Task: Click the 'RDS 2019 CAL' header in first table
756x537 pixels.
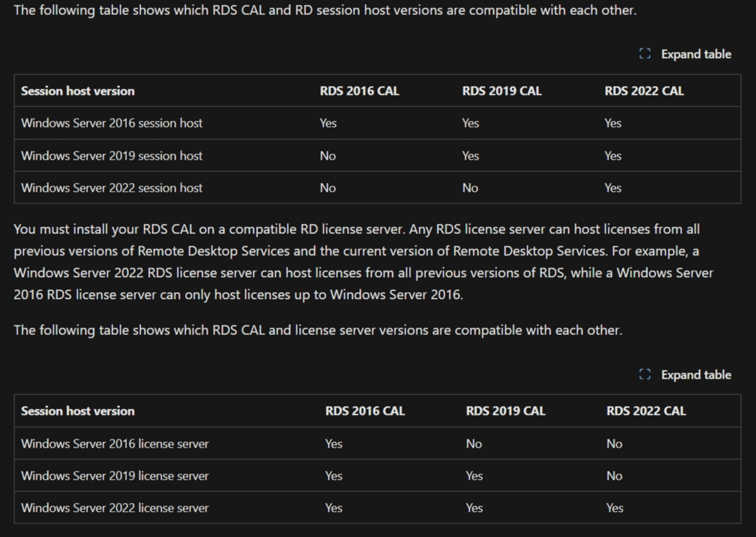Action: [502, 91]
